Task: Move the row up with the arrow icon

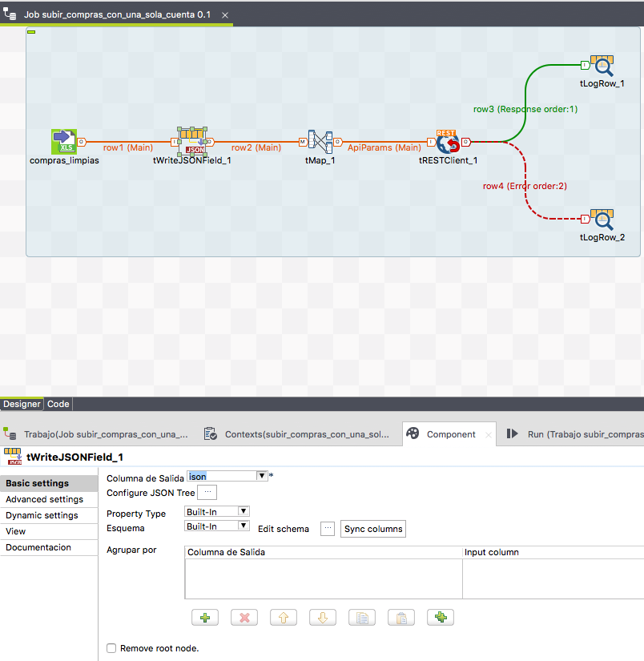Action: click(284, 618)
